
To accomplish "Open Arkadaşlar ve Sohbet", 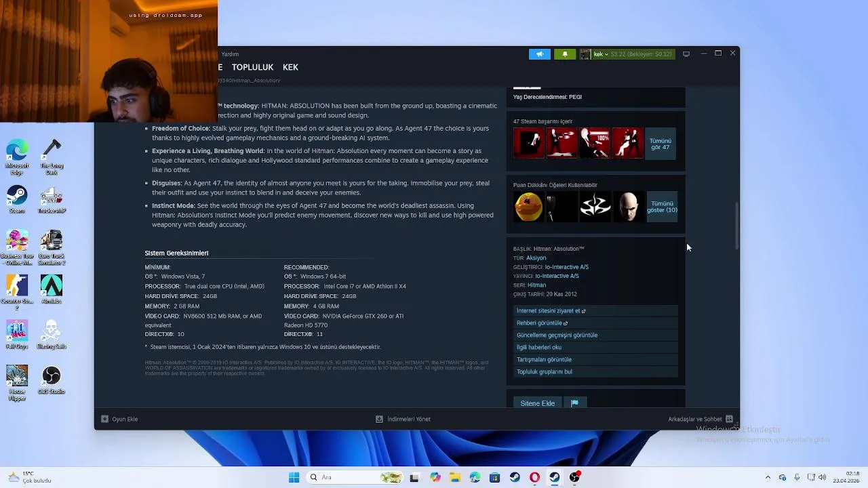I will tap(695, 419).
